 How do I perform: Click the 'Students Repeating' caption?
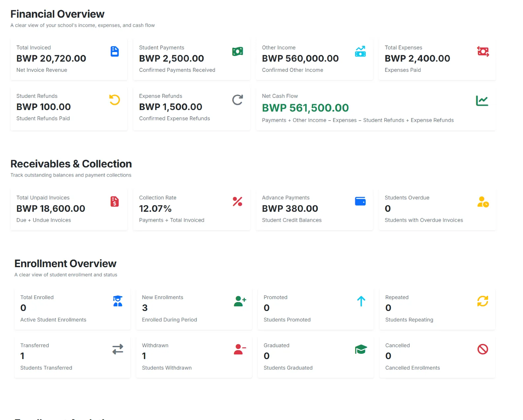pyautogui.click(x=409, y=320)
